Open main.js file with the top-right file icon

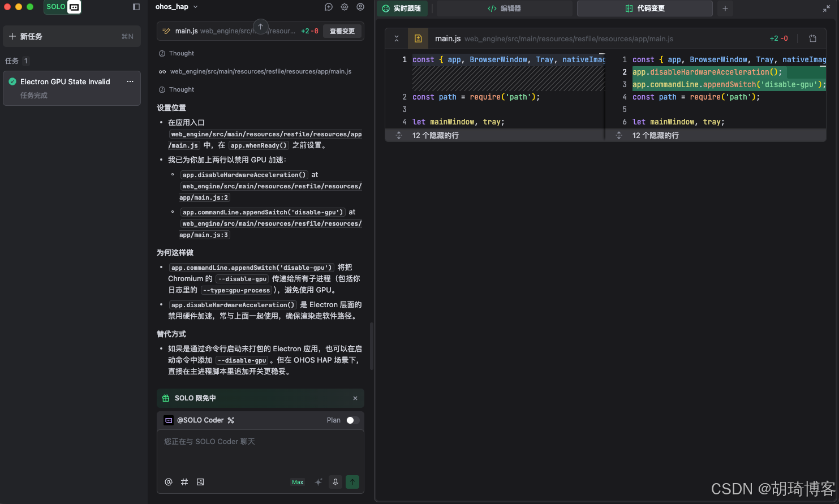coord(813,38)
